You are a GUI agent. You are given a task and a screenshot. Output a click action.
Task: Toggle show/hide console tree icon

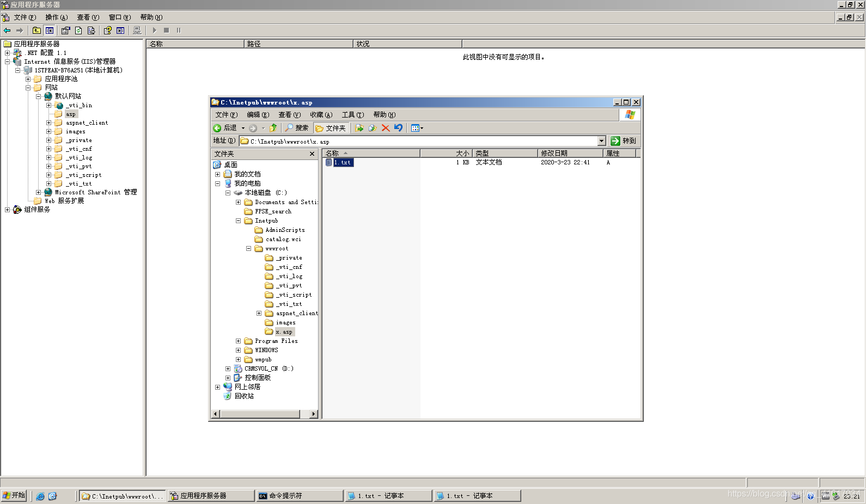coord(50,30)
